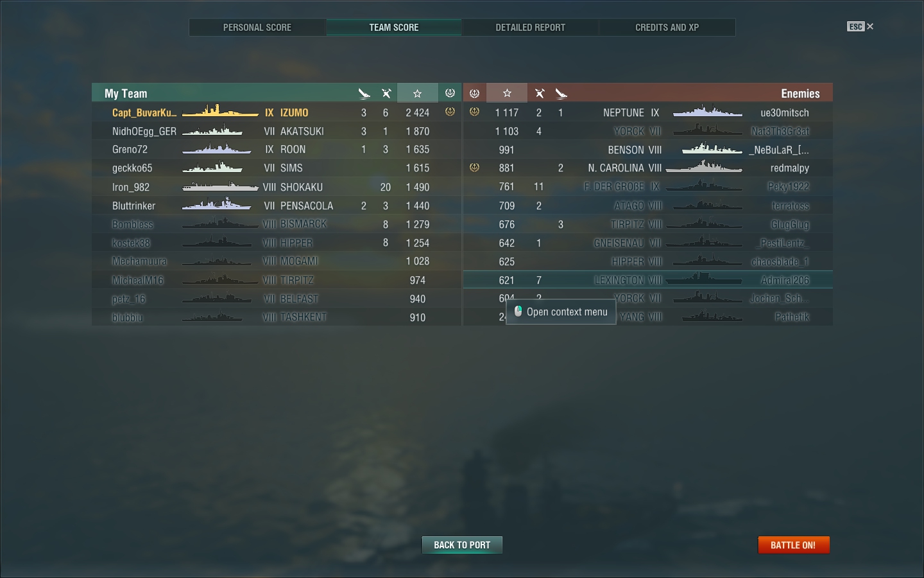Click the Battle On! button

click(x=794, y=545)
